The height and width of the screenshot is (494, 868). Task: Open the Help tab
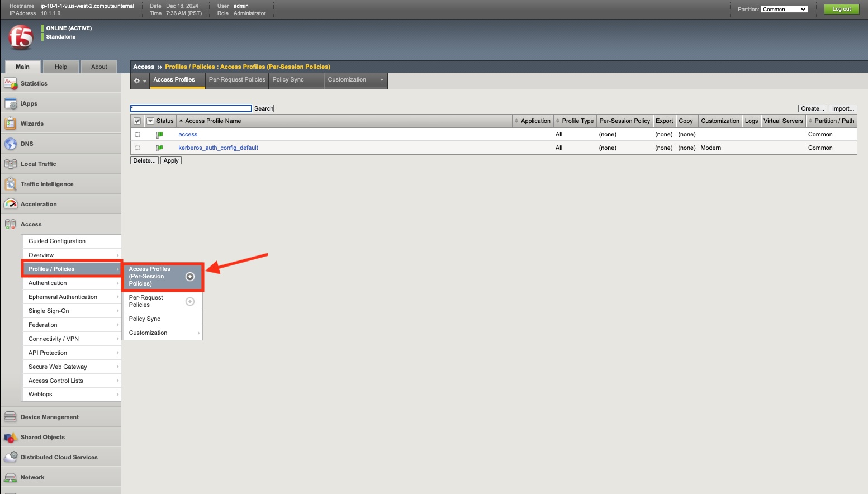[x=61, y=67]
